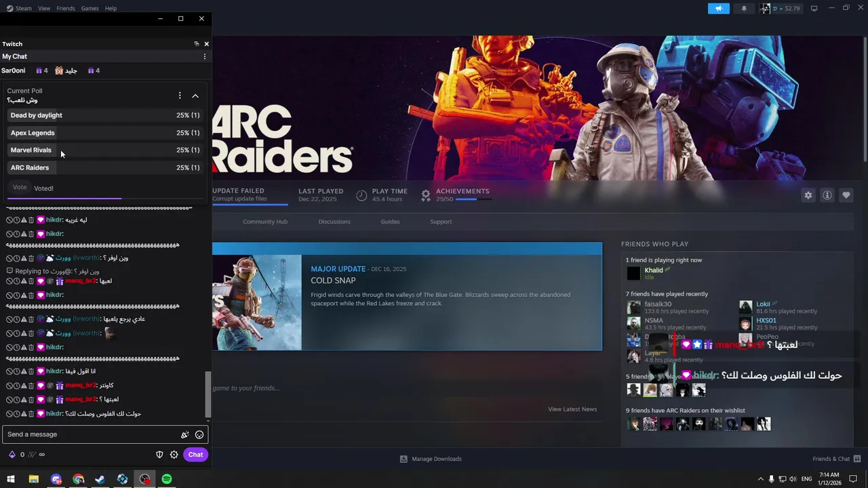
Task: Go to Discussions tab
Action: point(334,222)
